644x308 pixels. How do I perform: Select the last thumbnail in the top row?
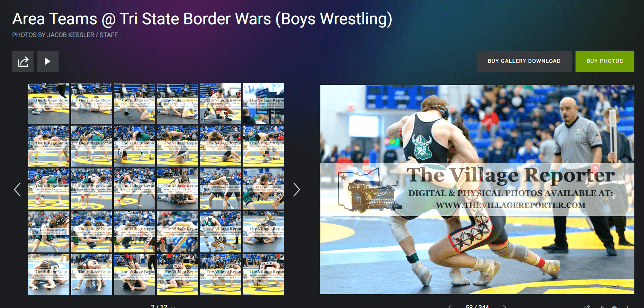[x=263, y=103]
